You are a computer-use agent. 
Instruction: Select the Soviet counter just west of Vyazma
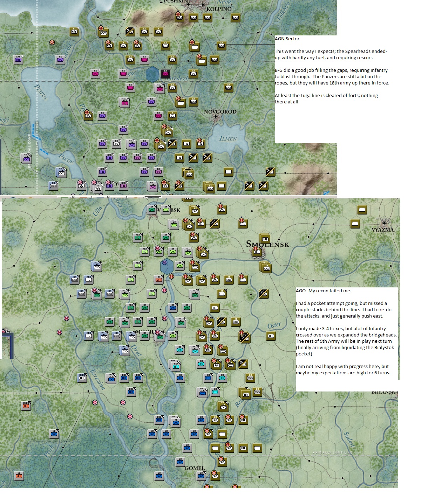[355, 224]
